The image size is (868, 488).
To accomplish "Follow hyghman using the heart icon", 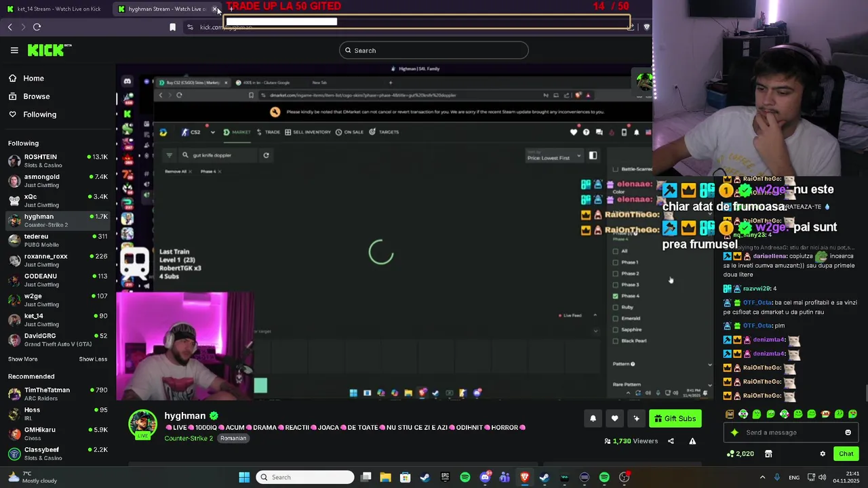I will click(614, 418).
